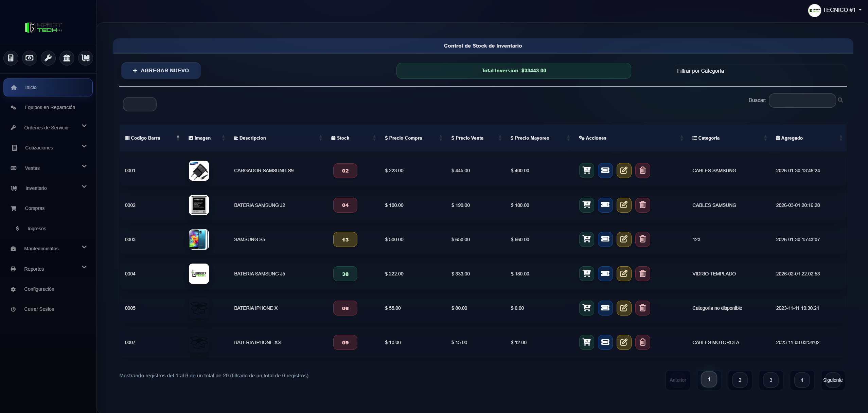Go to page 3 of results
Viewport: 868px width, 413px height.
pyautogui.click(x=771, y=380)
